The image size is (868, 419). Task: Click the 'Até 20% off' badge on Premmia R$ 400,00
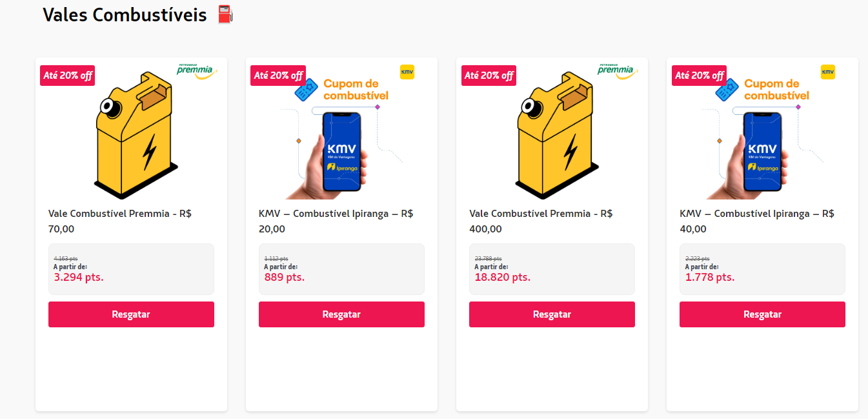[x=489, y=76]
